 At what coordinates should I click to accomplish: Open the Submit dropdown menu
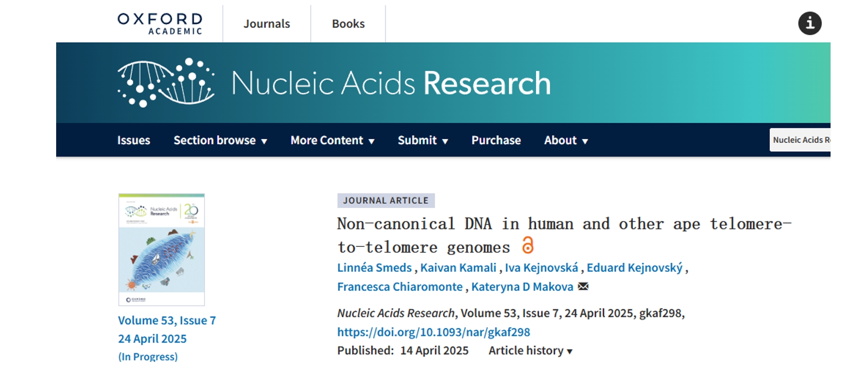point(423,140)
